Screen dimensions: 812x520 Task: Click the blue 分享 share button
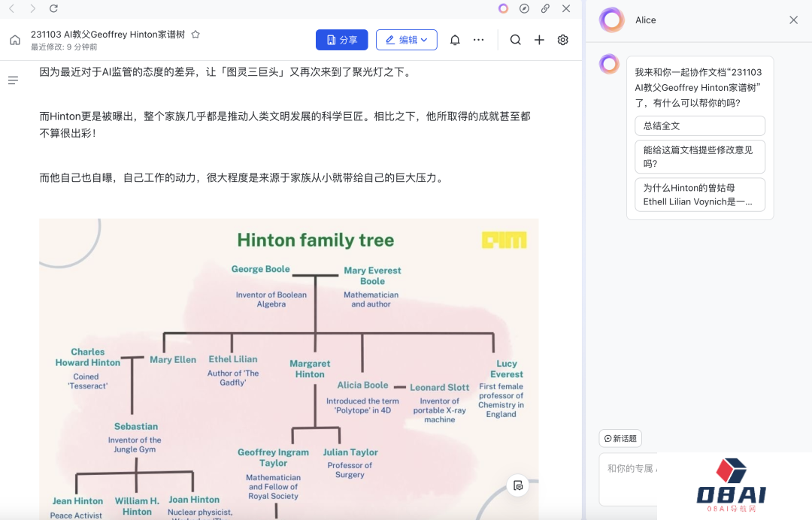click(x=341, y=40)
